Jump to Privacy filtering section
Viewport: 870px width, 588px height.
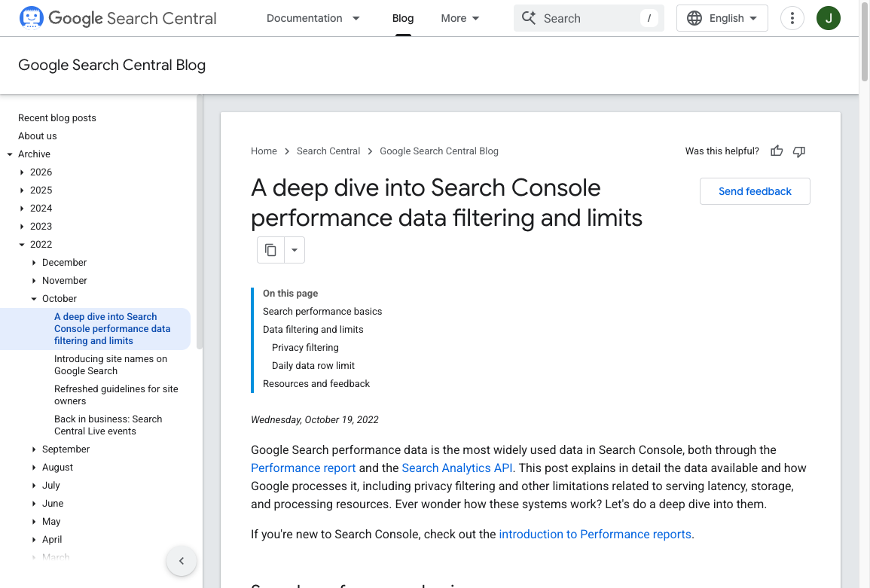click(305, 347)
